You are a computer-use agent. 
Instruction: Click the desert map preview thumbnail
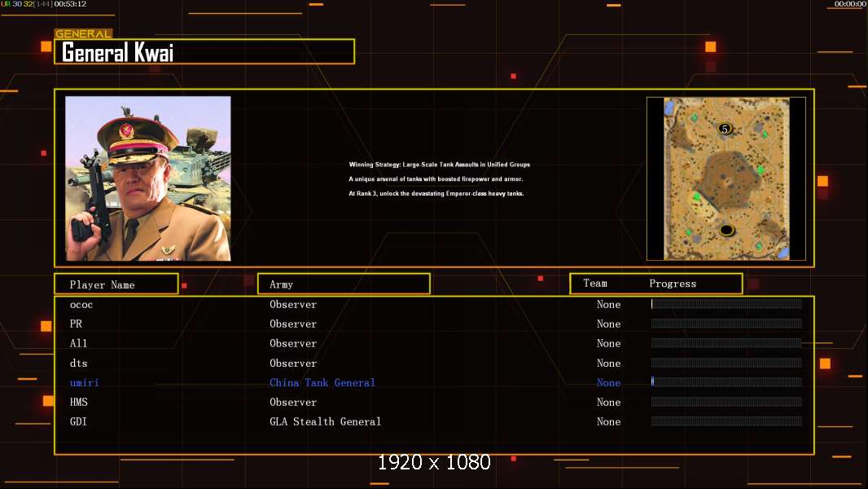tap(726, 178)
